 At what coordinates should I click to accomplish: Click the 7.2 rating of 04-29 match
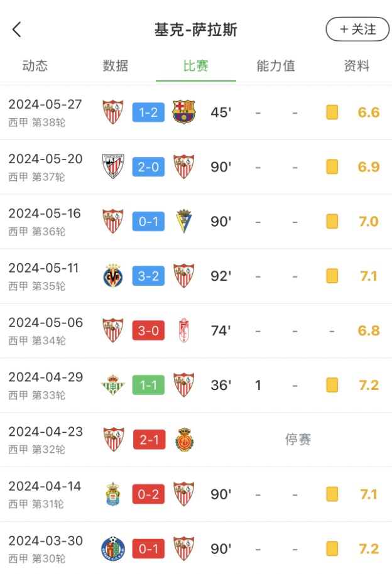[x=369, y=385]
